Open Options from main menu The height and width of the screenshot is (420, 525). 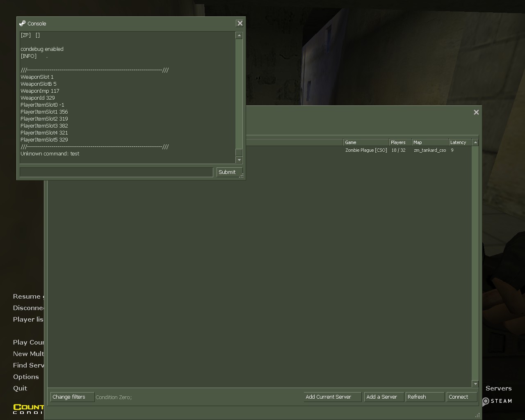click(26, 377)
